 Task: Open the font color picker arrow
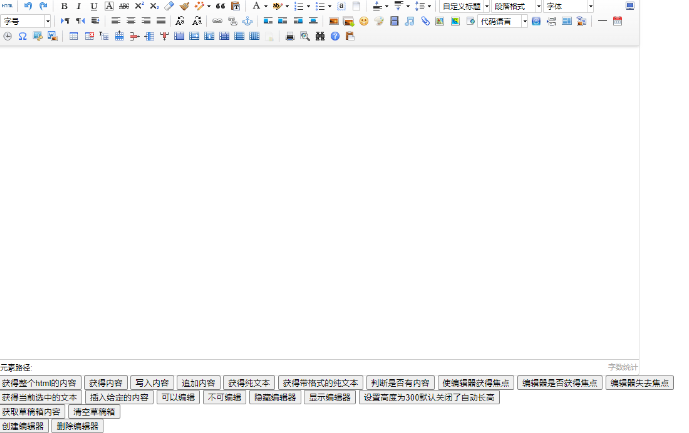coord(266,6)
